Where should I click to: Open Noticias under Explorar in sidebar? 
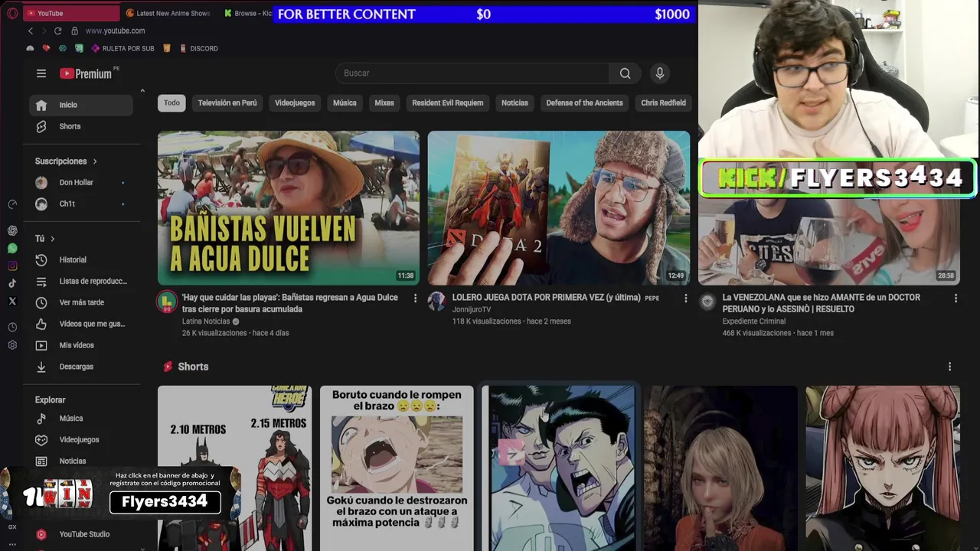[81, 461]
